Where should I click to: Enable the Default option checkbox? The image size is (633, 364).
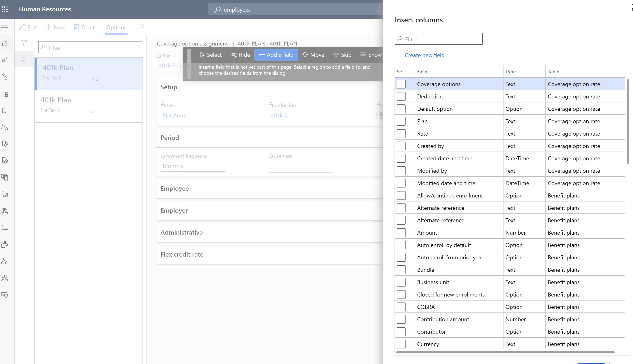[x=401, y=109]
